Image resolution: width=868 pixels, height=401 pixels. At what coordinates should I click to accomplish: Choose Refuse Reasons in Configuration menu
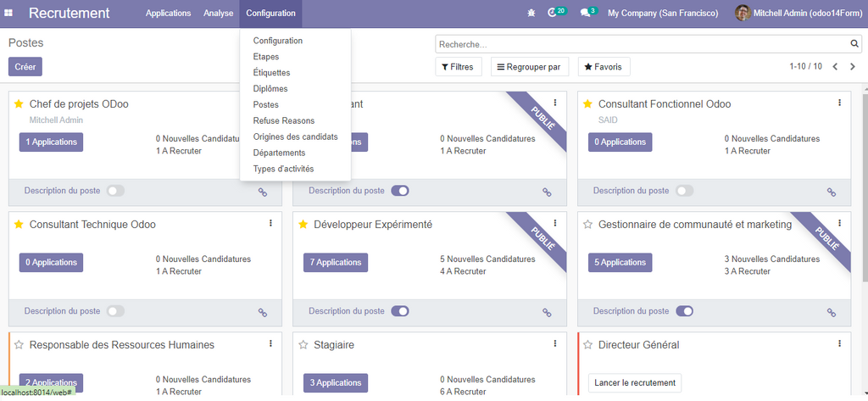coord(283,121)
